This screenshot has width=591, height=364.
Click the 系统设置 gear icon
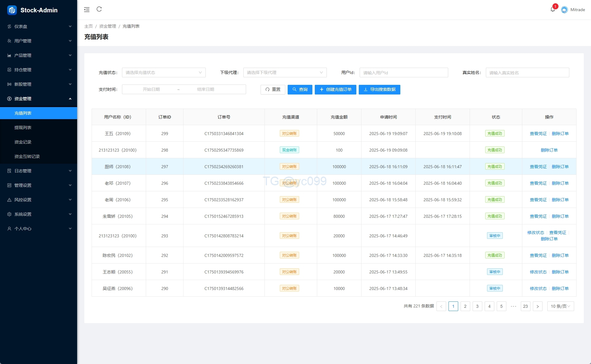(9, 214)
